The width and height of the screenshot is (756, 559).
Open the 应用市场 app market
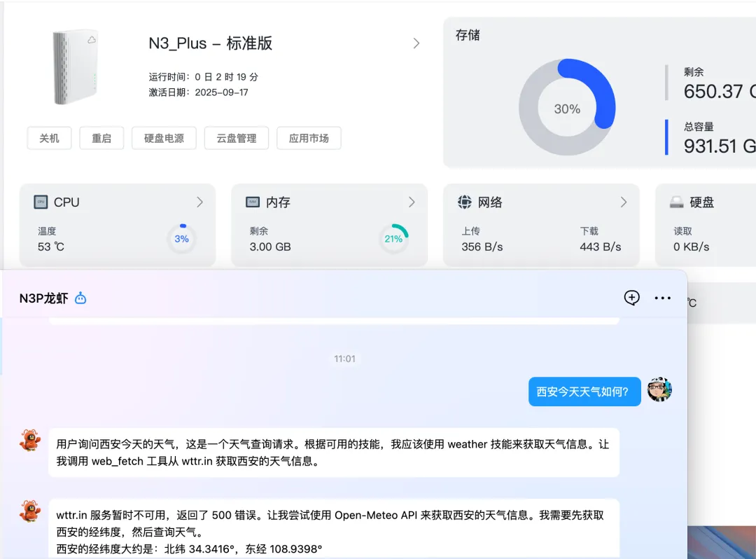coord(309,139)
